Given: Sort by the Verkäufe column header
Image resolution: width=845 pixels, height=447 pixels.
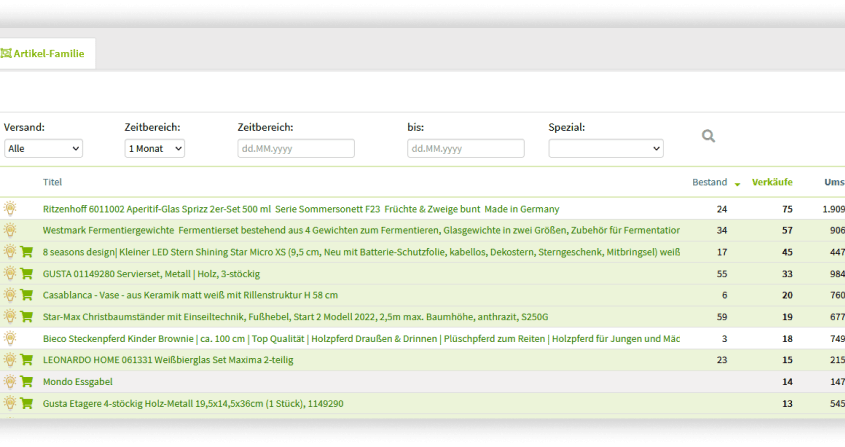Looking at the screenshot, I should coord(772,182).
